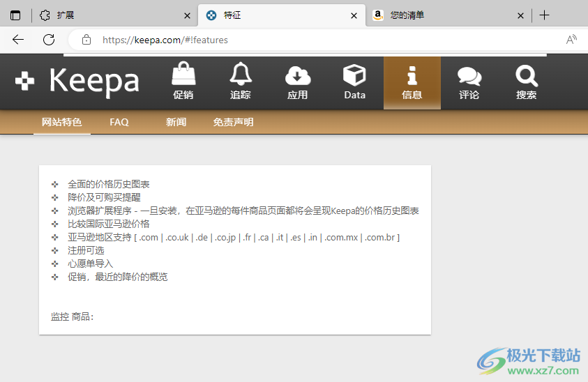
Task: Close the 扩展 tab
Action: pyautogui.click(x=187, y=16)
